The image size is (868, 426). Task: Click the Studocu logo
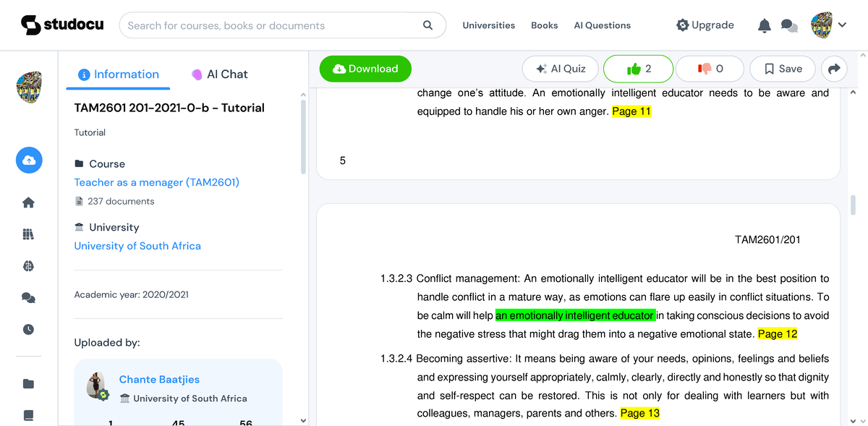tap(62, 25)
